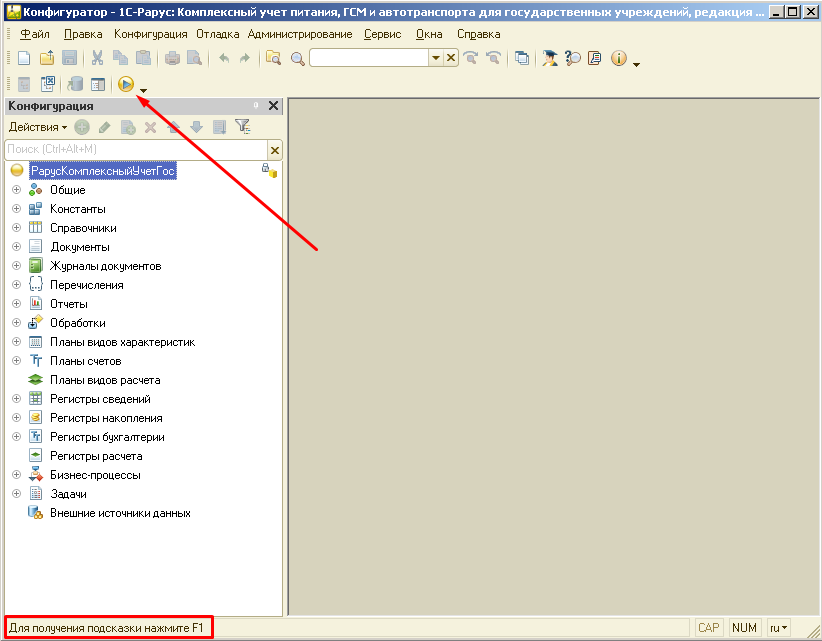Screen dimensions: 822x641
Task: Open the Syntax assistant icon
Action: pos(549,58)
